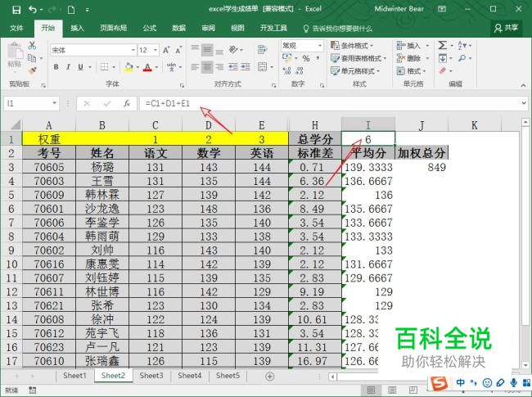Switch to the 页面布局 ribbon tab

click(113, 28)
